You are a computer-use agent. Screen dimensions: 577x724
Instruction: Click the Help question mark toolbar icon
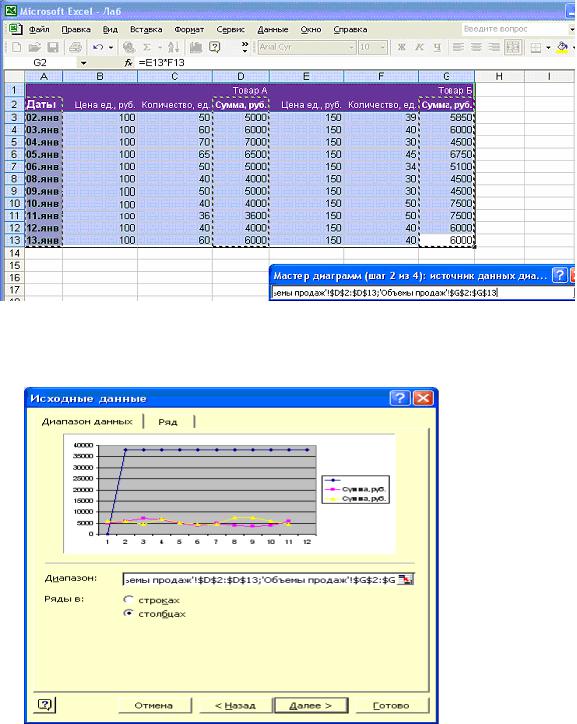click(x=215, y=47)
